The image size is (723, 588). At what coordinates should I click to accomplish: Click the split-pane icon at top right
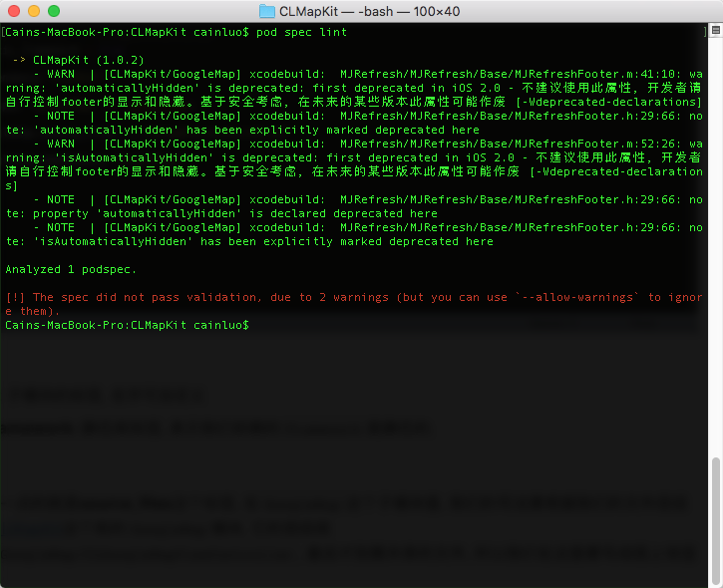point(716,31)
